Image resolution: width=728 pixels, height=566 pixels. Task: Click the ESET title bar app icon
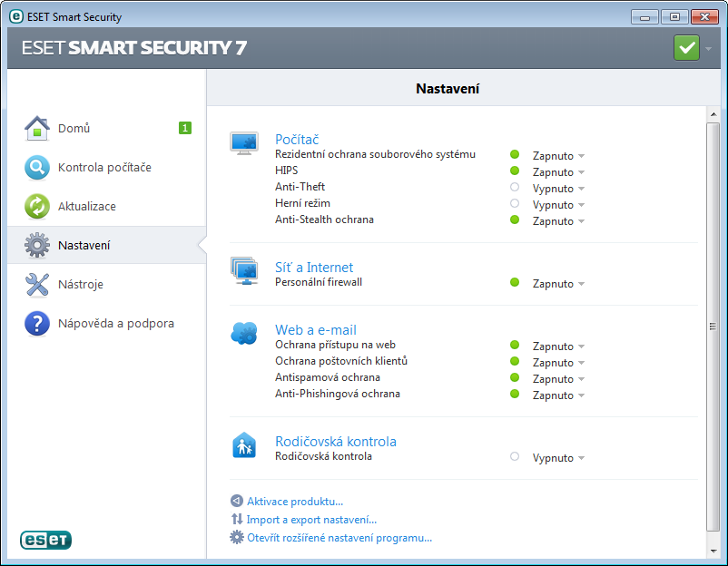[x=16, y=16]
